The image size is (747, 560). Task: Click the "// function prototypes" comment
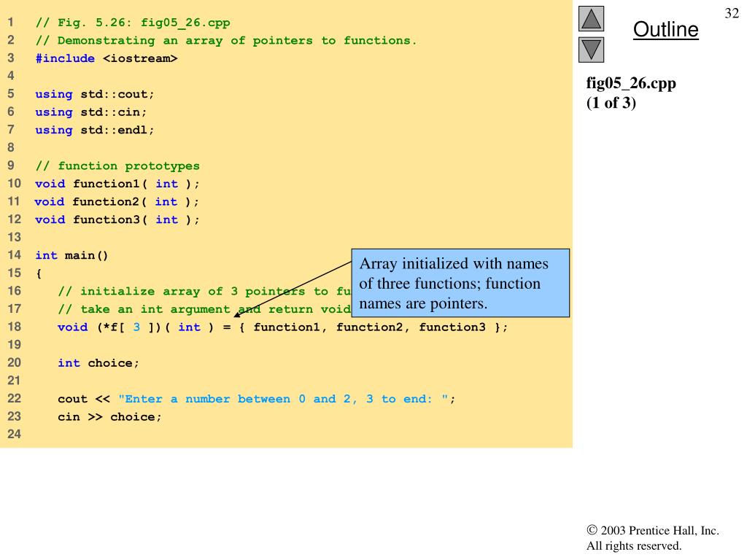pyautogui.click(x=117, y=166)
